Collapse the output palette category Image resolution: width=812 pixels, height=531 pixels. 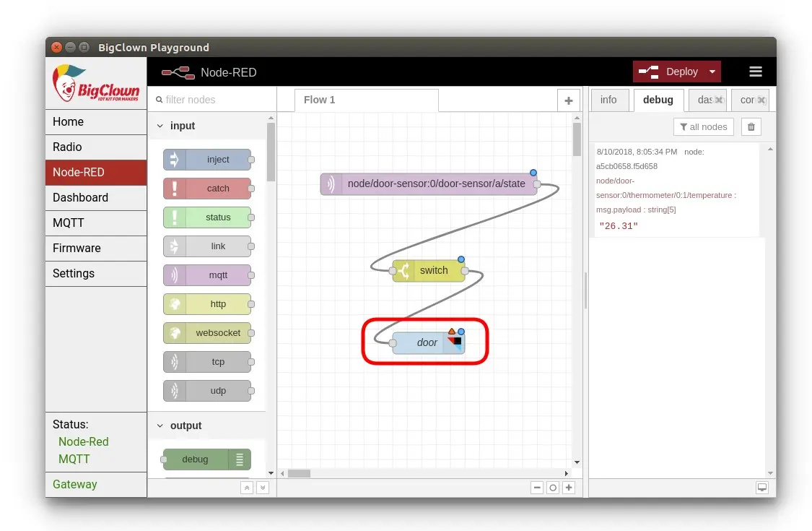(x=207, y=426)
